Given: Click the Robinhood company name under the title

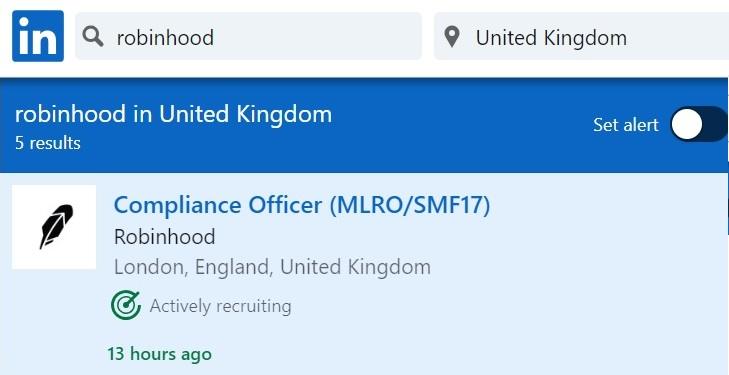Looking at the screenshot, I should 165,237.
